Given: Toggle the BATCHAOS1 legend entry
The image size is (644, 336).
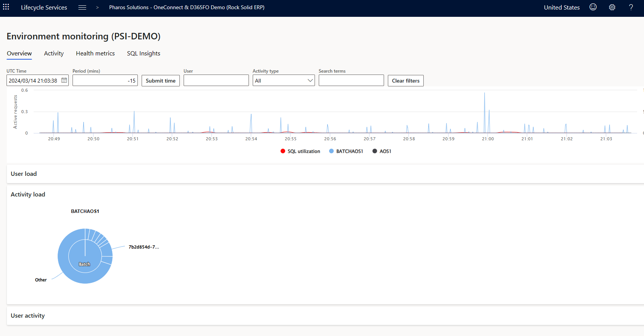Looking at the screenshot, I should click(346, 151).
